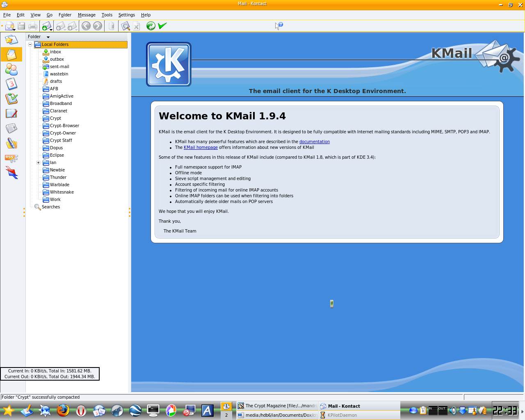Select the Crypt Staff folder
The height and width of the screenshot is (420, 525).
[61, 141]
